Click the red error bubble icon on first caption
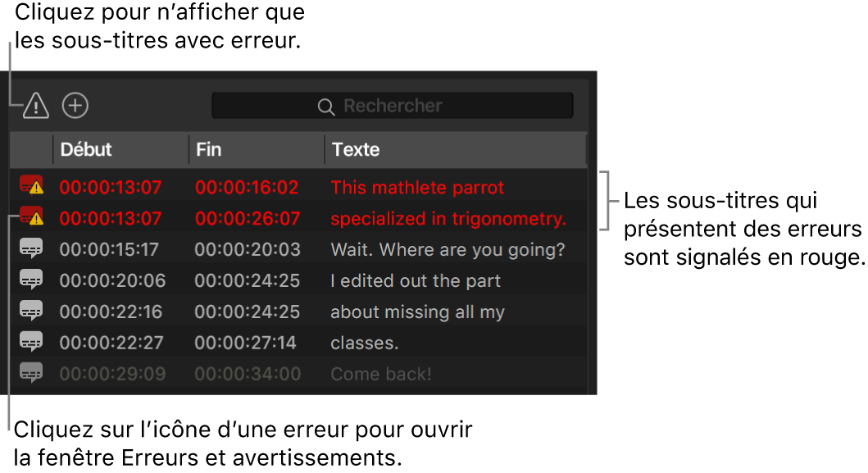868x473 pixels. coord(30,187)
